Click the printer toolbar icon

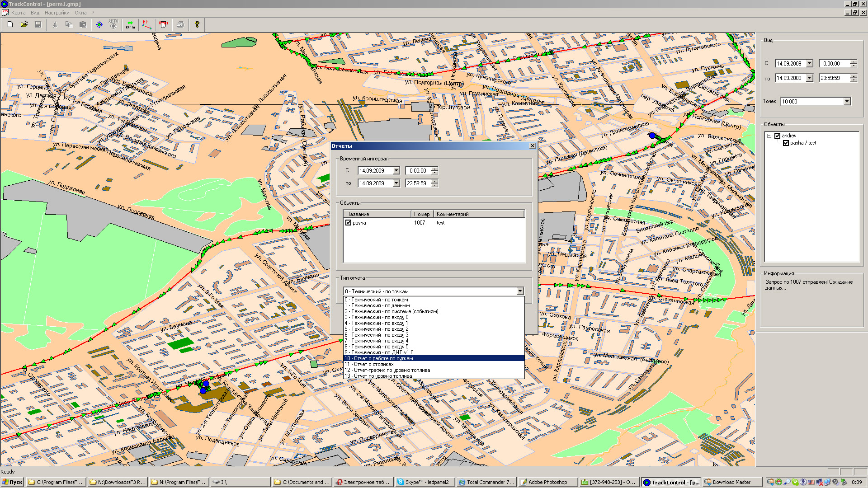(x=180, y=24)
